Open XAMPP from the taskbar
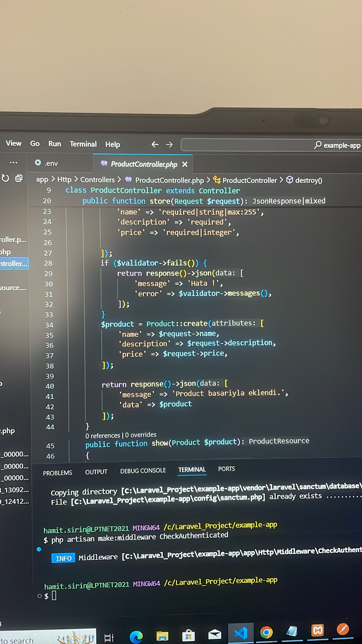Screen dimensions: 362x644 [318, 630]
